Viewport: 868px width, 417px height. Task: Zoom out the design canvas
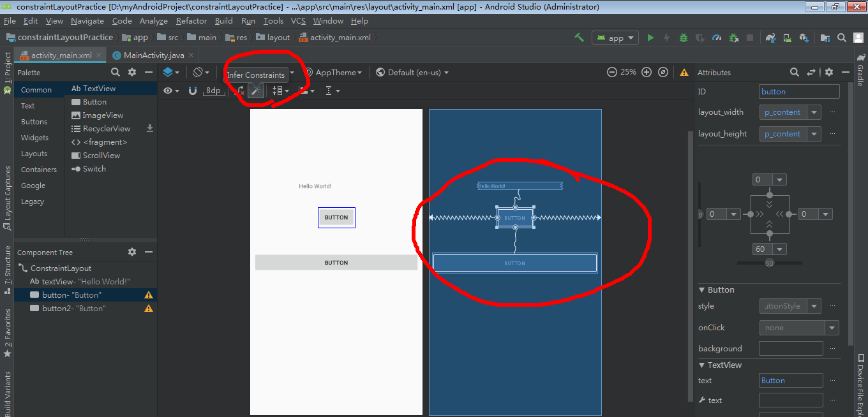(612, 72)
